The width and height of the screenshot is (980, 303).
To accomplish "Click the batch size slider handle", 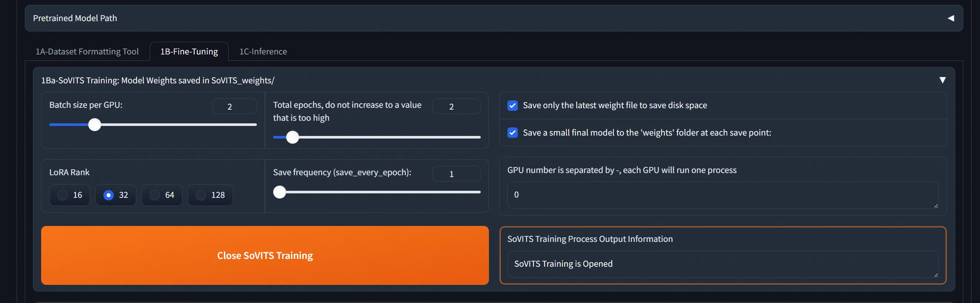I will click(x=95, y=125).
